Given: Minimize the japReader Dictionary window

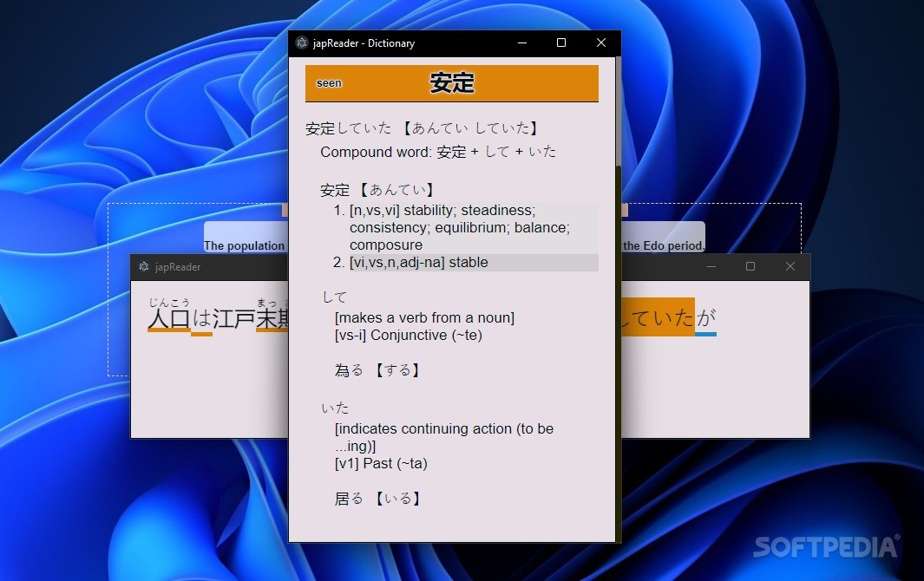Looking at the screenshot, I should click(x=522, y=43).
